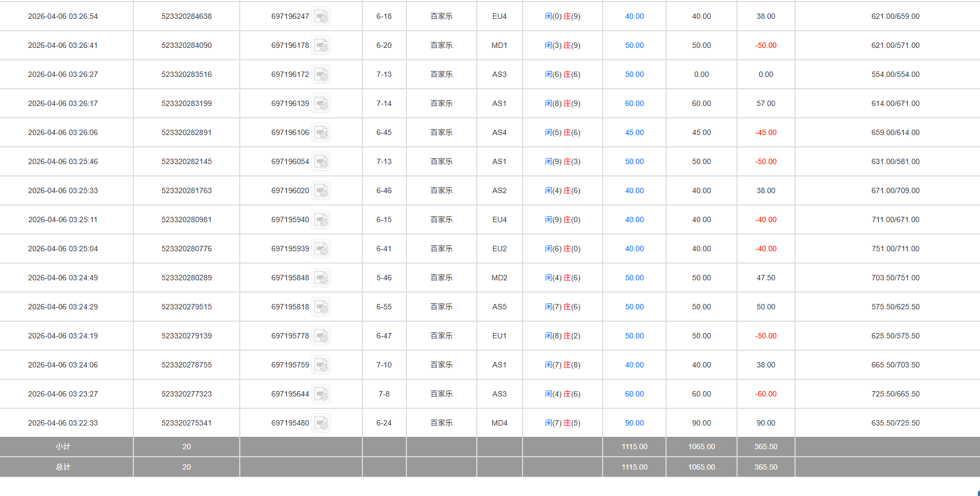
Task: Open bet amount 60.00 in 03:23:27 row
Action: [x=634, y=394]
